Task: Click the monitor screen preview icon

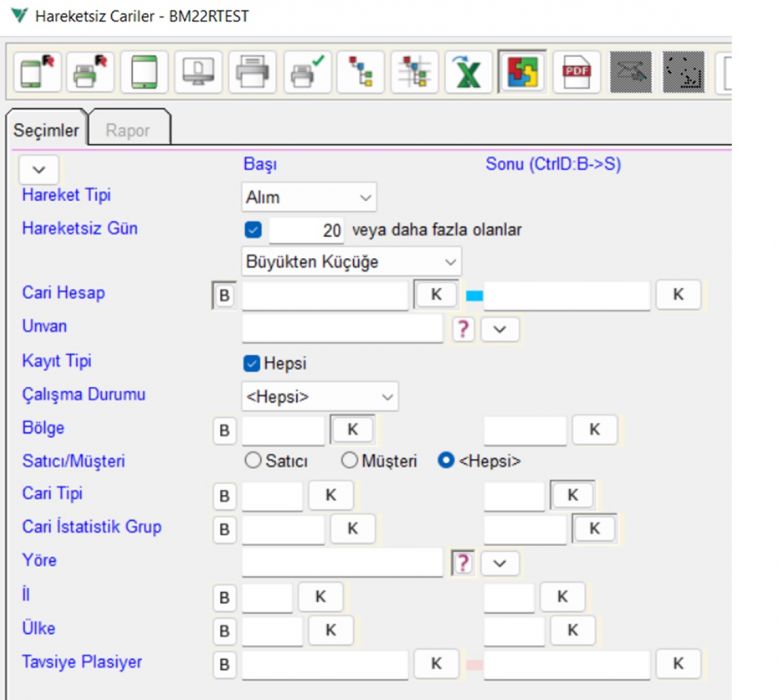Action: (198, 73)
